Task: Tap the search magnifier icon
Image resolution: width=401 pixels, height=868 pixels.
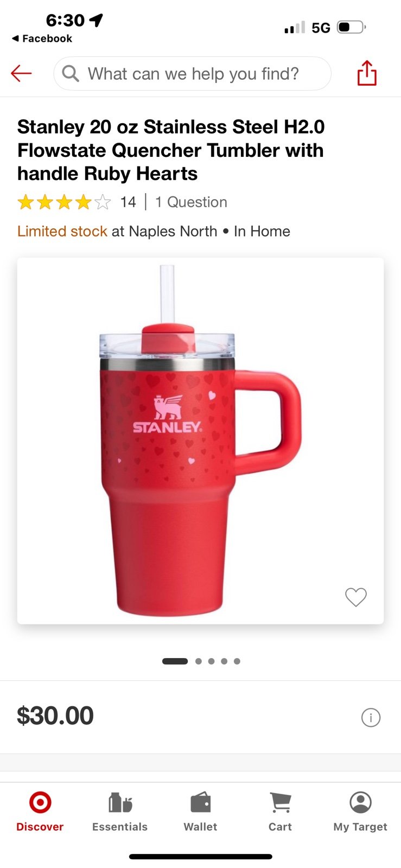Action: pos(71,73)
